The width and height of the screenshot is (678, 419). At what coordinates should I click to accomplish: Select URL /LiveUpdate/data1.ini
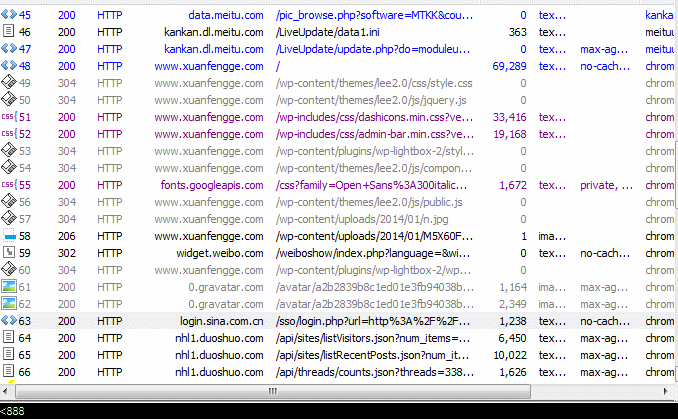point(328,32)
